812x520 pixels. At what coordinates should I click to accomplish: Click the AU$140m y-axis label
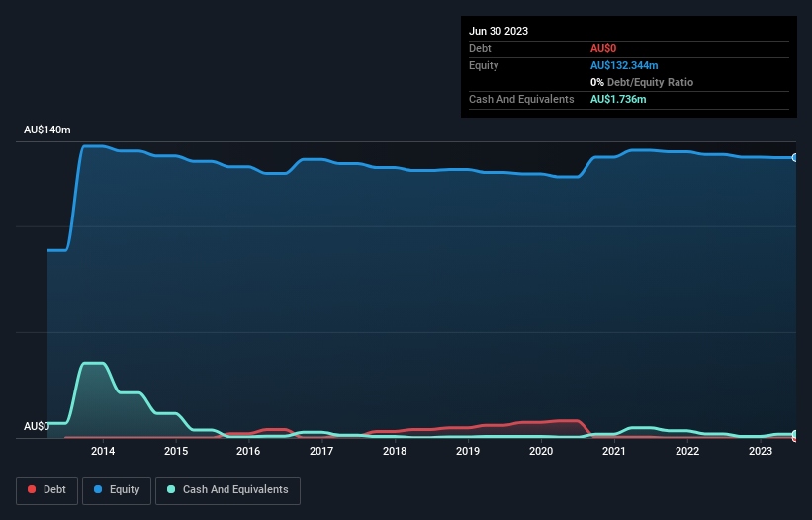click(47, 130)
